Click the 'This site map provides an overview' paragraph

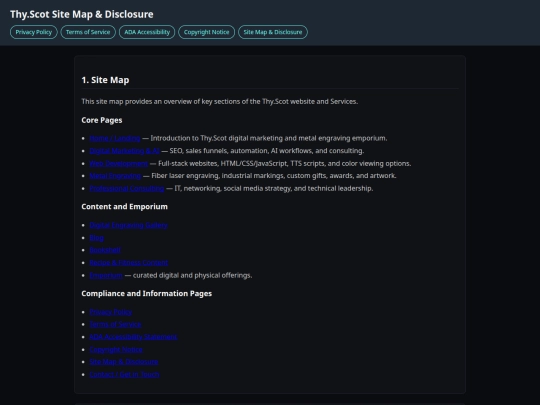pos(220,102)
